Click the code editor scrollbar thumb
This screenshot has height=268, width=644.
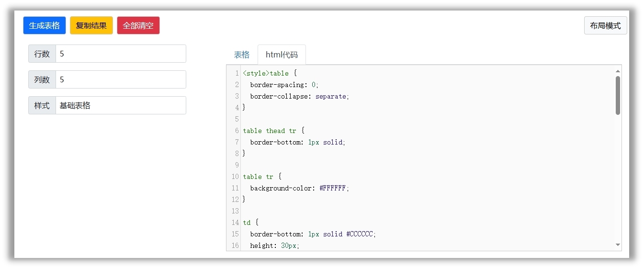click(618, 95)
